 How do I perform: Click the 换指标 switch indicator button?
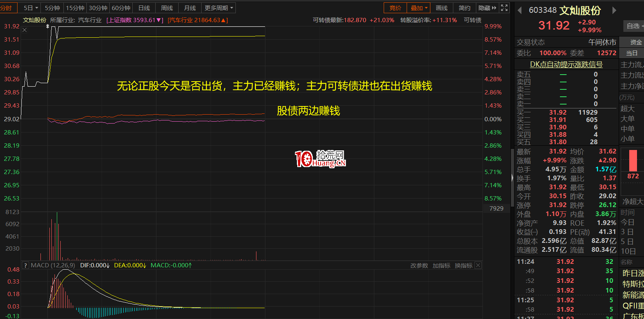[463, 265]
